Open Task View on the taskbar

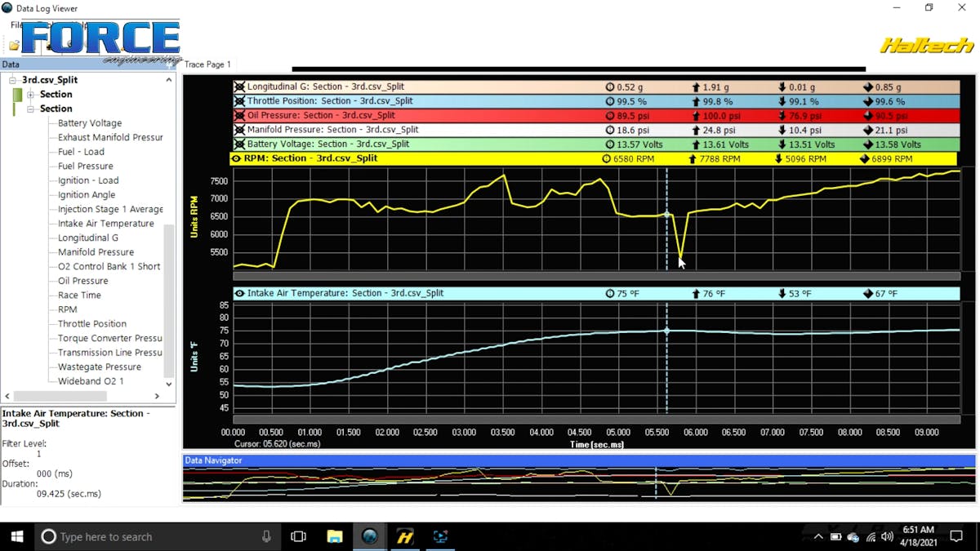point(298,536)
